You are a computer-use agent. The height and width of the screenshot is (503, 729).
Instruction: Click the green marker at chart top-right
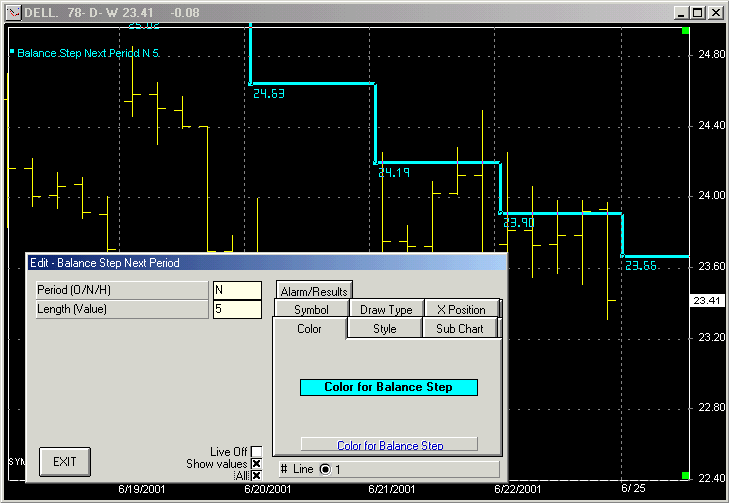point(685,32)
